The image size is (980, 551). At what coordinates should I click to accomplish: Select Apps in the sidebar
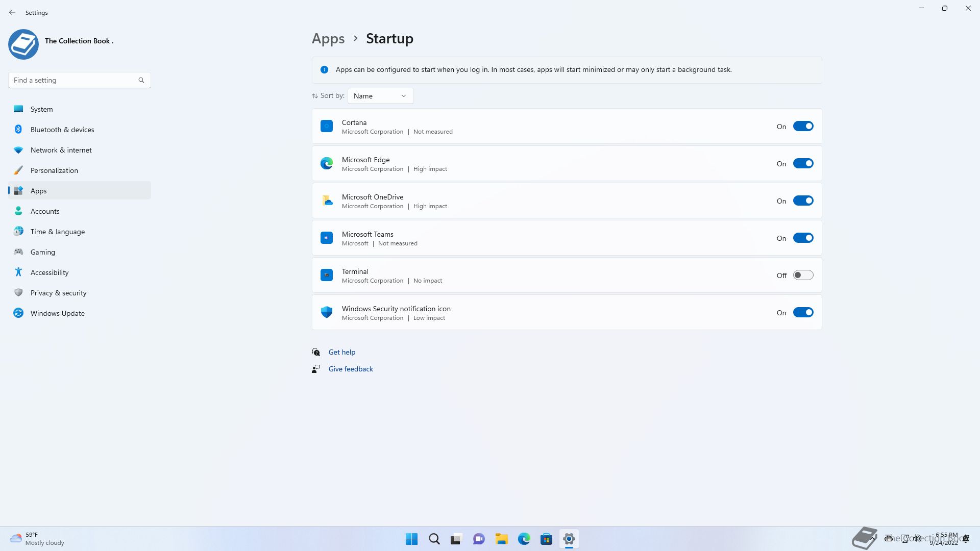pos(80,191)
